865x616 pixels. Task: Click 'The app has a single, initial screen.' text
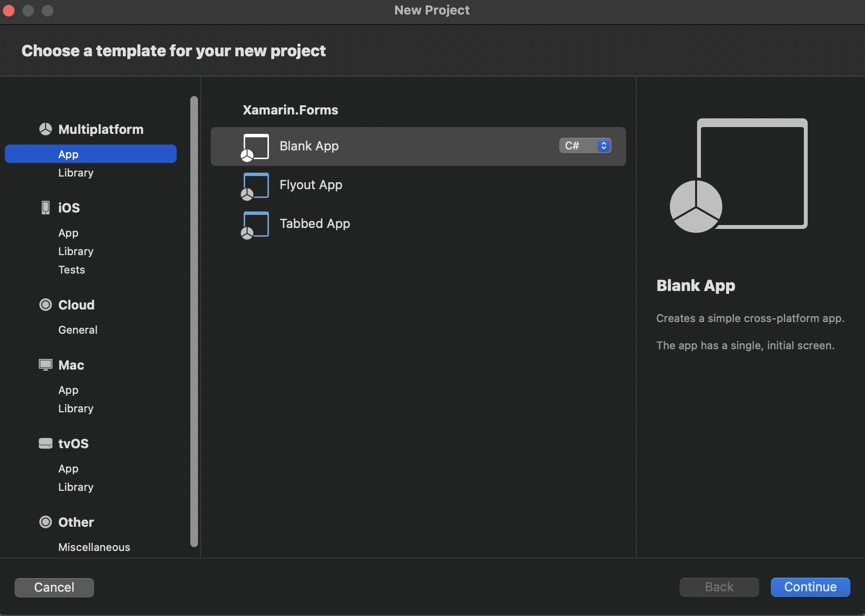tap(745, 345)
